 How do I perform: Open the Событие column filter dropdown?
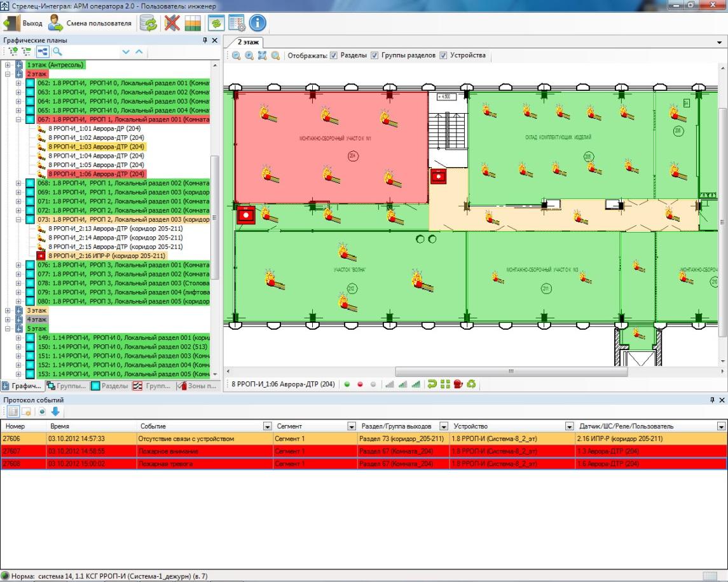(268, 426)
